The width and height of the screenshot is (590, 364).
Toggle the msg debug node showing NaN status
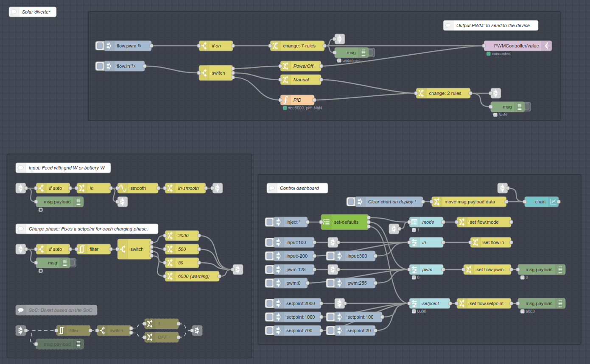(527, 107)
